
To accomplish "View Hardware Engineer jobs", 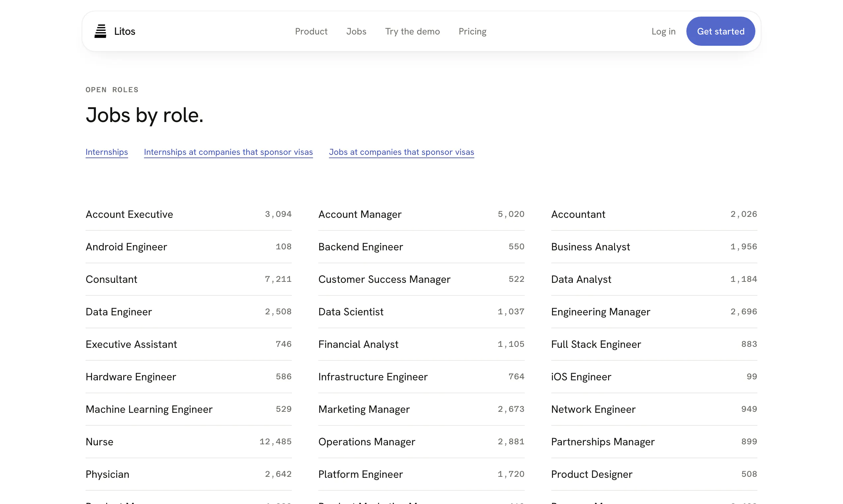I will pyautogui.click(x=189, y=377).
